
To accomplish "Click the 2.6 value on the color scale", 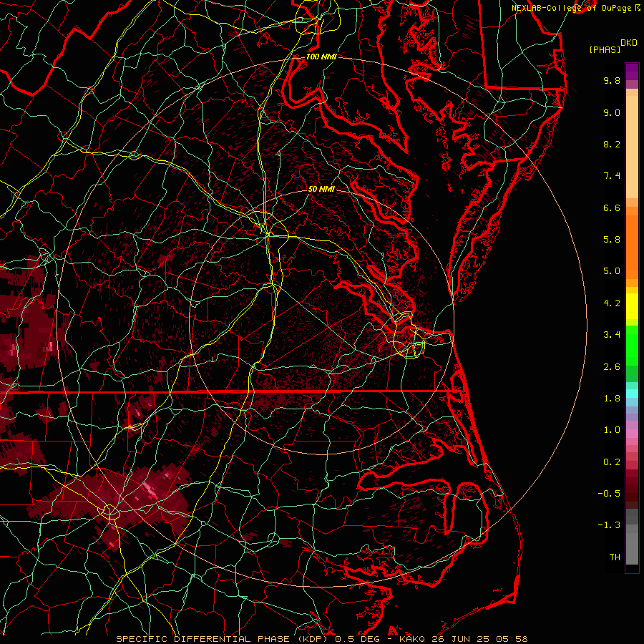I will [612, 367].
